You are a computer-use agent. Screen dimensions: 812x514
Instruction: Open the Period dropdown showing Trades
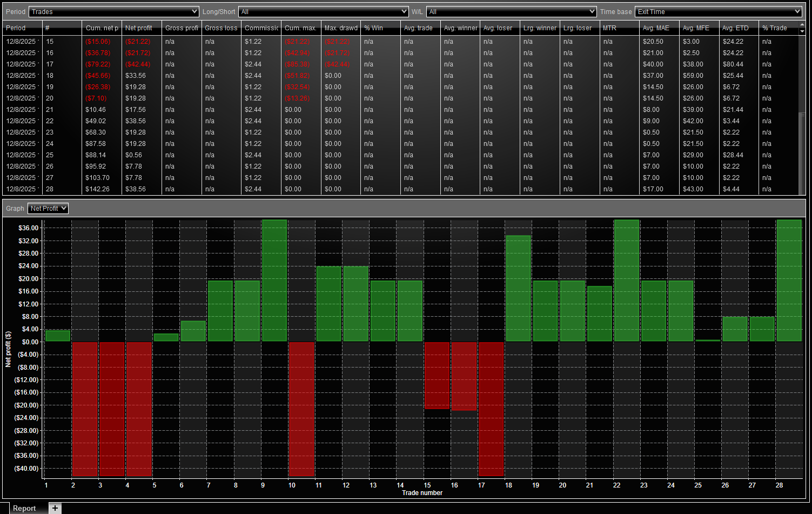[x=115, y=12]
